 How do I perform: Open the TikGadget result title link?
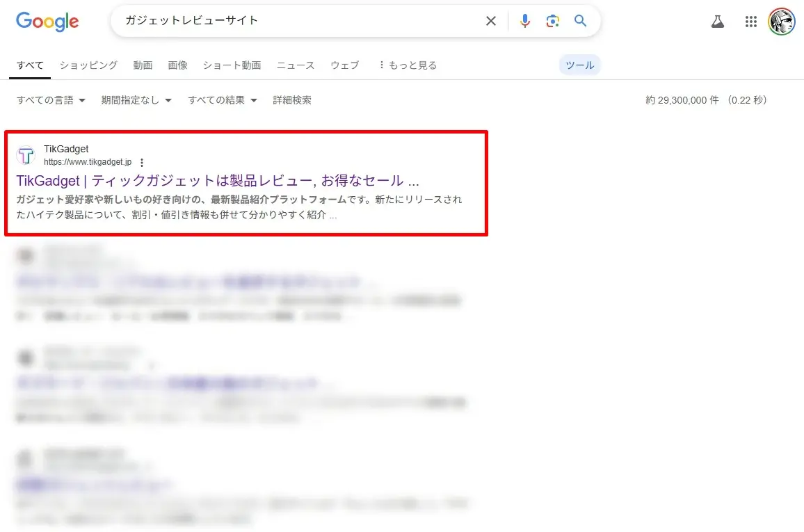(217, 181)
